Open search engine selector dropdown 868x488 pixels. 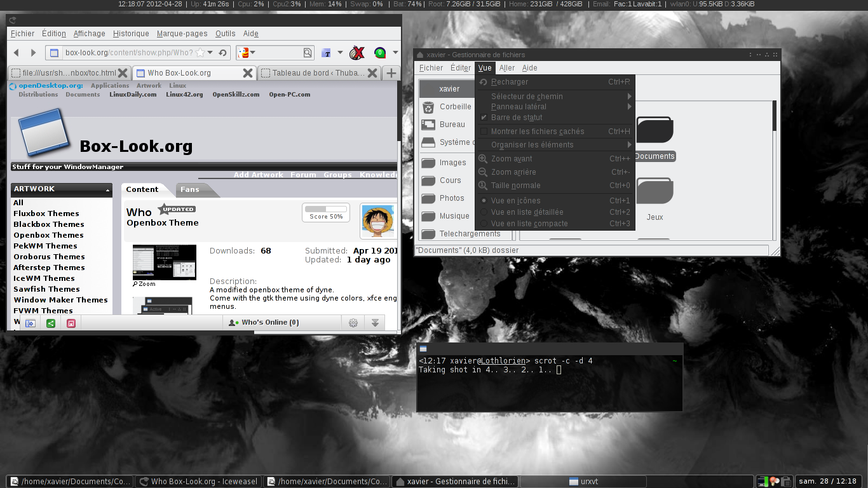[x=252, y=53]
